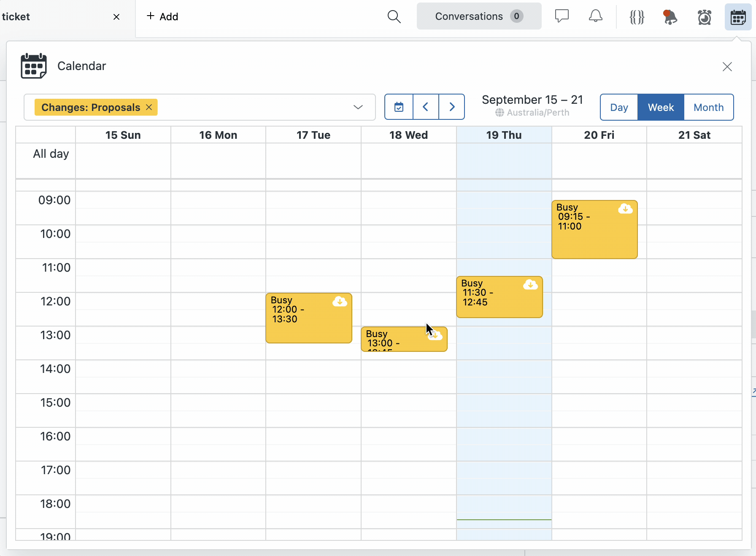This screenshot has width=756, height=556.
Task: Click the bell with red dot icon
Action: [670, 17]
